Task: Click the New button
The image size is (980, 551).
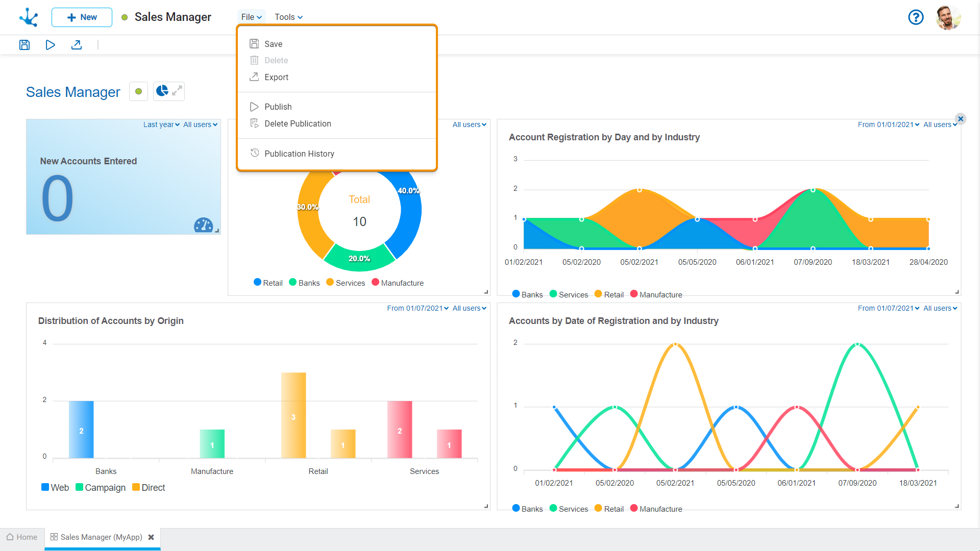Action: point(82,17)
